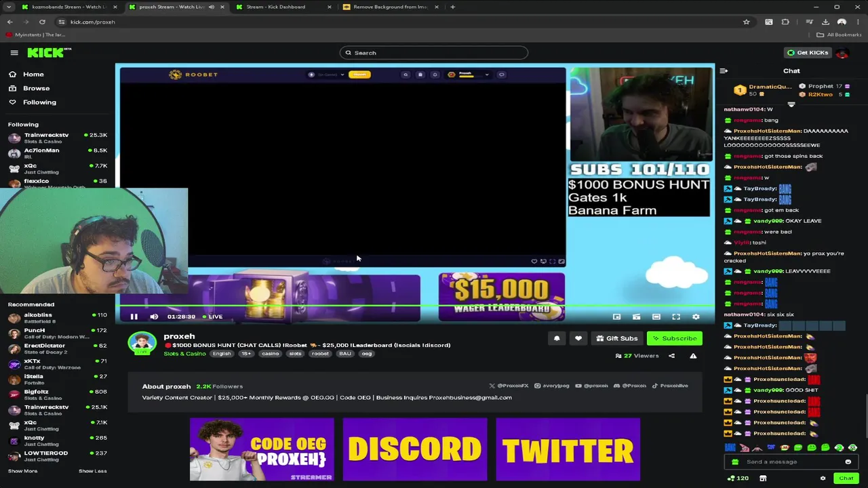
Task: Open PunCH recommended channel
Action: coord(58,333)
